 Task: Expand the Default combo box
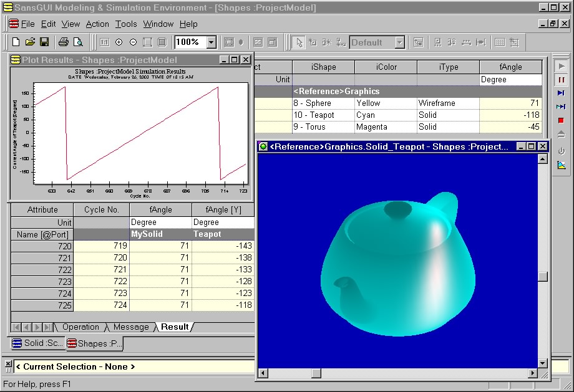pos(399,42)
